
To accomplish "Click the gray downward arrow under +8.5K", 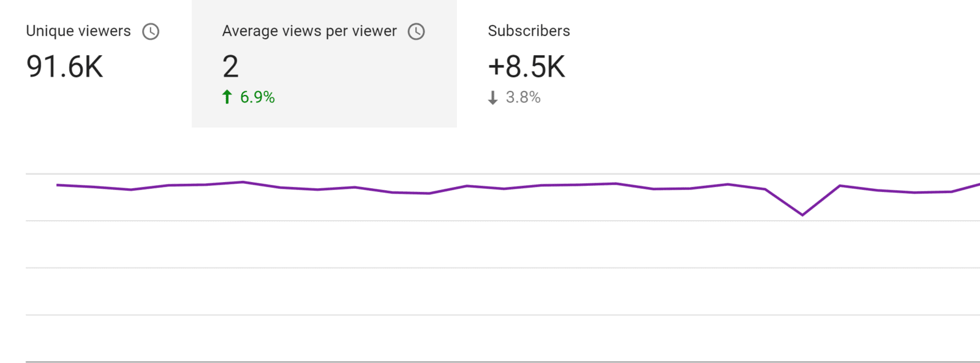I will pos(492,97).
